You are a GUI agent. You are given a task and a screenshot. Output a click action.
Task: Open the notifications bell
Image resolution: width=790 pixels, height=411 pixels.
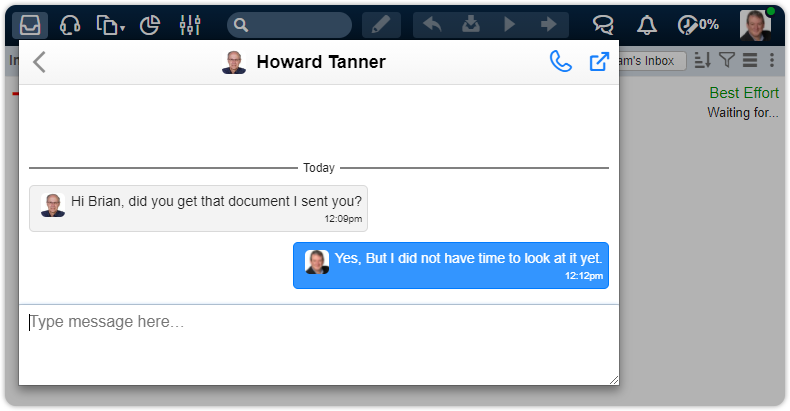(x=647, y=25)
